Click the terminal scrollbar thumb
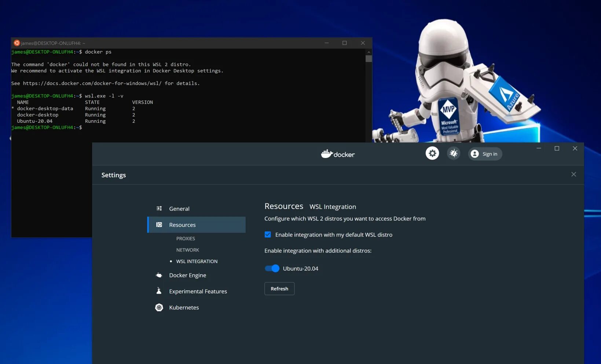This screenshot has width=601, height=364. click(369, 59)
